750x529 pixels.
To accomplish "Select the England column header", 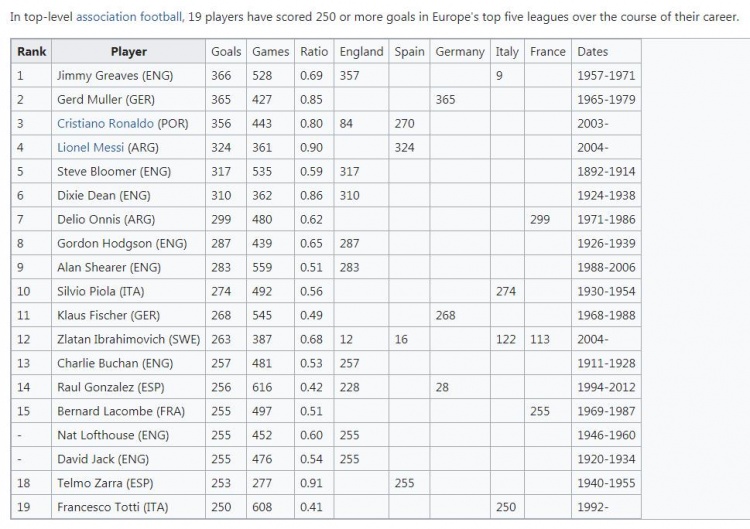I will point(361,51).
